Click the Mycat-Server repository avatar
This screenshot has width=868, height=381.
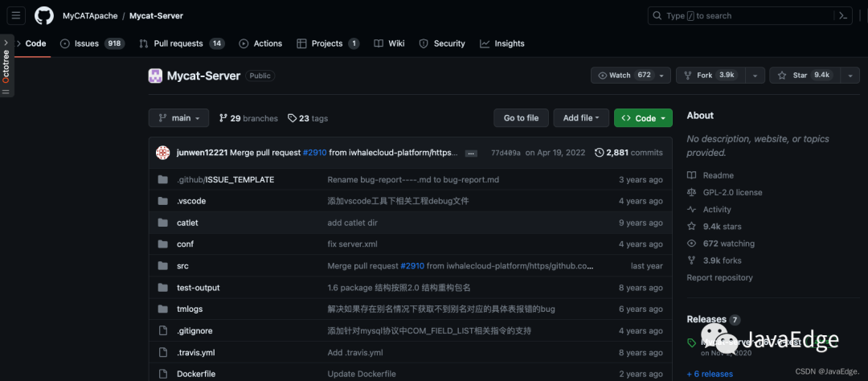(x=155, y=76)
